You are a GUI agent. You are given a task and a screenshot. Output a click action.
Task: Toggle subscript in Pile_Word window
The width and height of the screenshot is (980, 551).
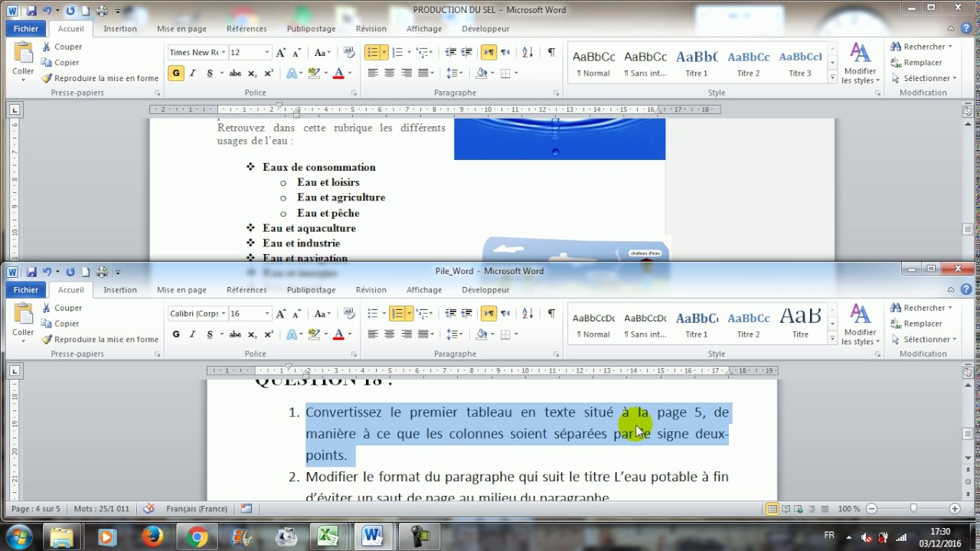point(252,334)
